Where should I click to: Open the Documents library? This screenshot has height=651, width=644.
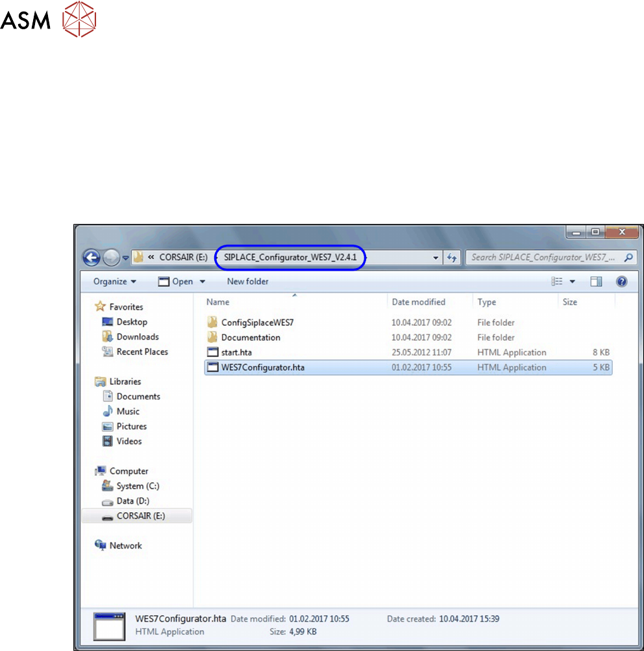138,397
